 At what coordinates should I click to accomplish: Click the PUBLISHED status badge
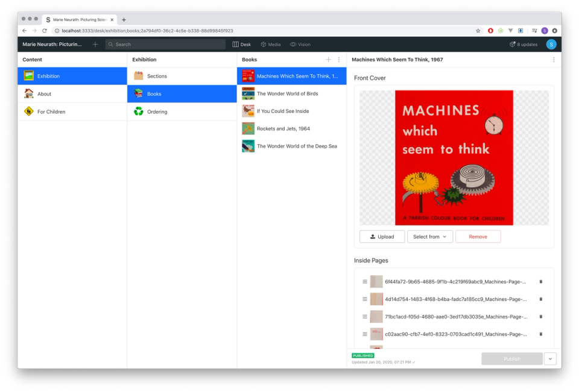coord(363,355)
